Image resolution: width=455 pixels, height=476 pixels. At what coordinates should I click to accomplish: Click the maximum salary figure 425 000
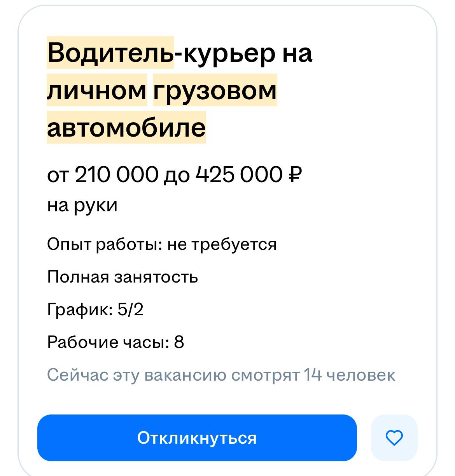click(x=239, y=174)
